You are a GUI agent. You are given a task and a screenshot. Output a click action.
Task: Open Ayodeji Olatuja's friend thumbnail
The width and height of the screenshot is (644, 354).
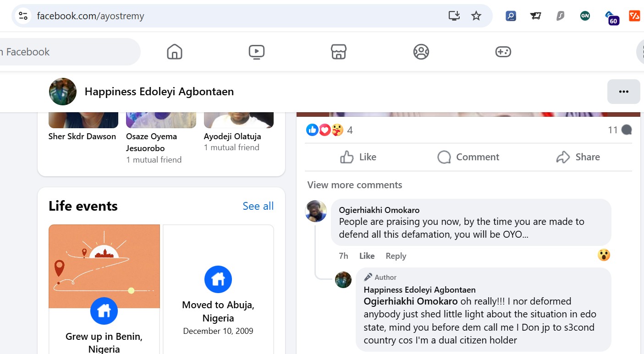(238, 120)
